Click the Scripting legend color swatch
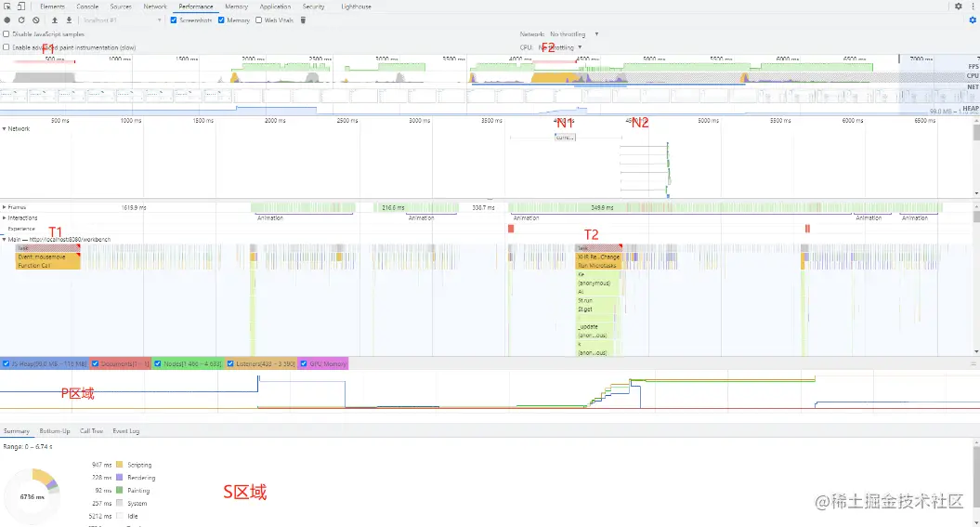Viewport: 980px width, 527px height. 120,465
